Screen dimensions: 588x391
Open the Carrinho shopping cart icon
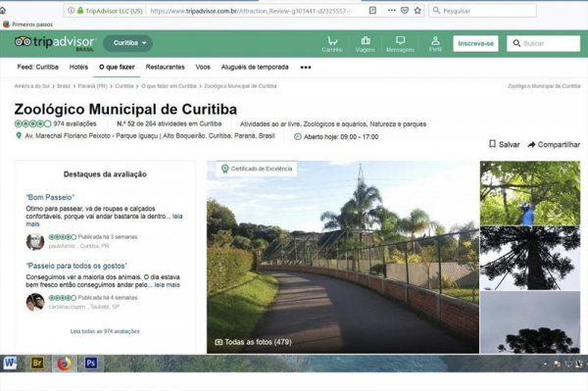[x=332, y=44]
